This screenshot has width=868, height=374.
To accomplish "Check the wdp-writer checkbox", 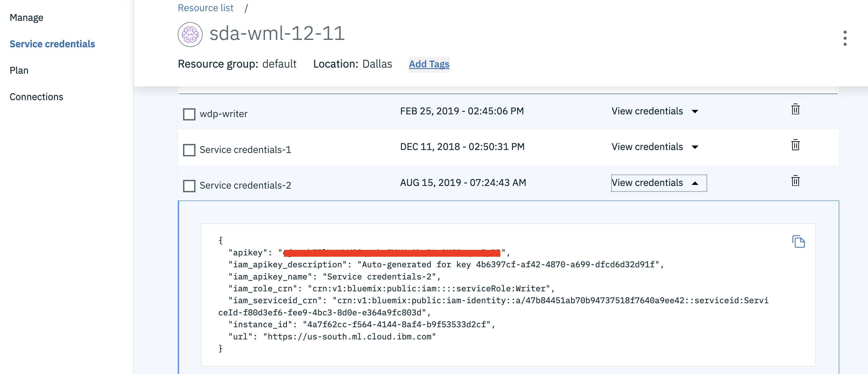I will coord(189,114).
